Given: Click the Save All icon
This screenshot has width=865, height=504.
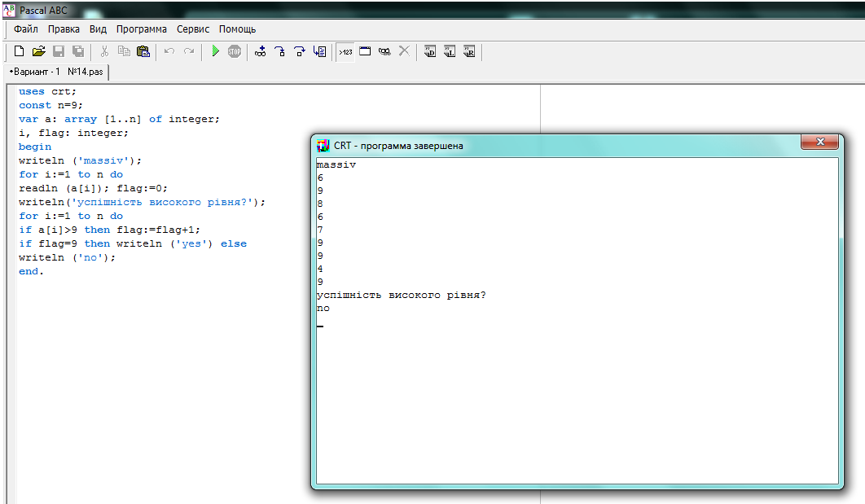Looking at the screenshot, I should tap(78, 51).
